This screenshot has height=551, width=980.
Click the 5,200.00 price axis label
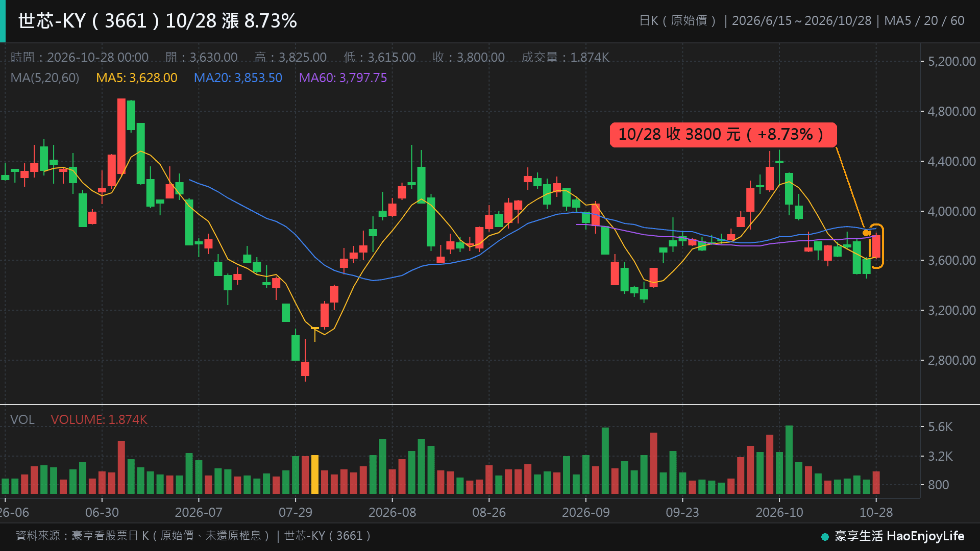point(951,62)
